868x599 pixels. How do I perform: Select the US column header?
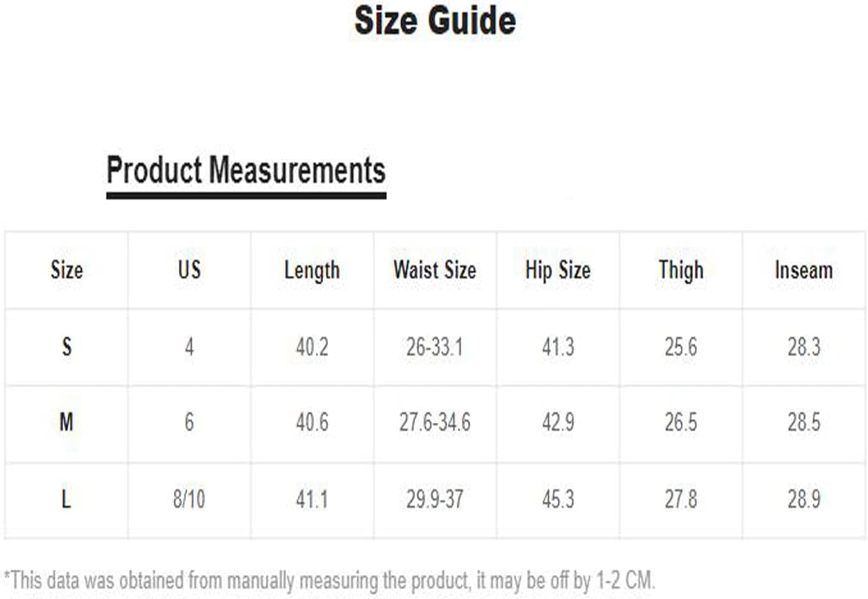pyautogui.click(x=189, y=270)
